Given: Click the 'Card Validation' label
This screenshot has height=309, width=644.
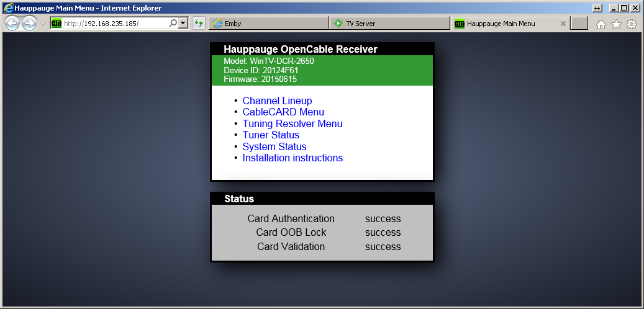Looking at the screenshot, I should (291, 246).
